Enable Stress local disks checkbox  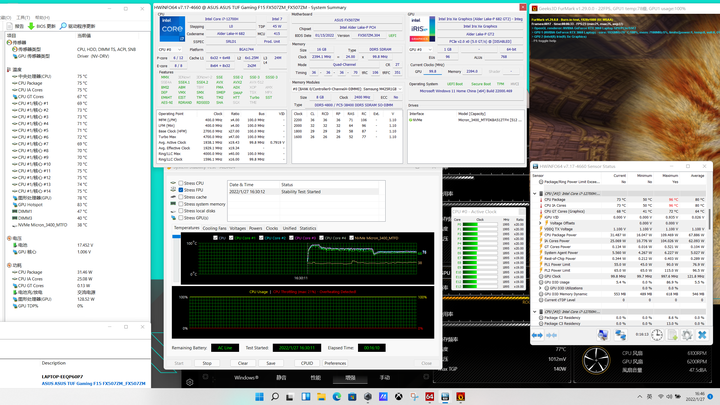click(x=181, y=211)
